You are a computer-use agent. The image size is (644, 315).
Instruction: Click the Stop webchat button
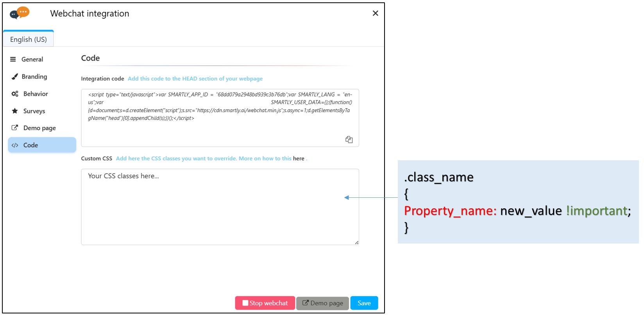point(265,303)
